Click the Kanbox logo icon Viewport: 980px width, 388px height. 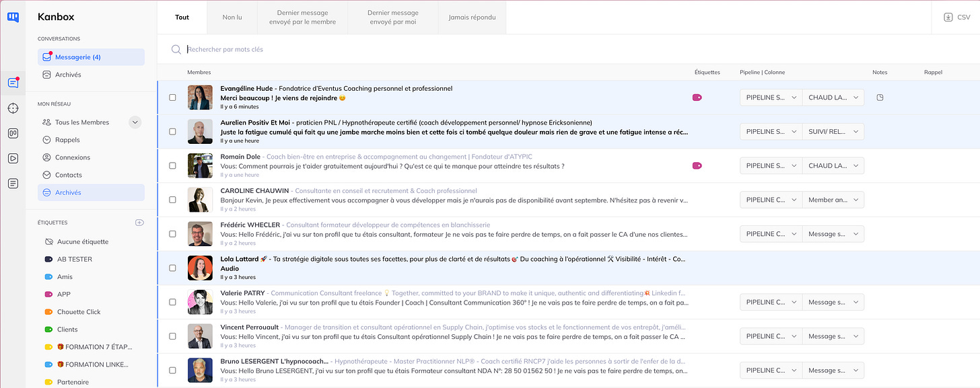tap(13, 17)
